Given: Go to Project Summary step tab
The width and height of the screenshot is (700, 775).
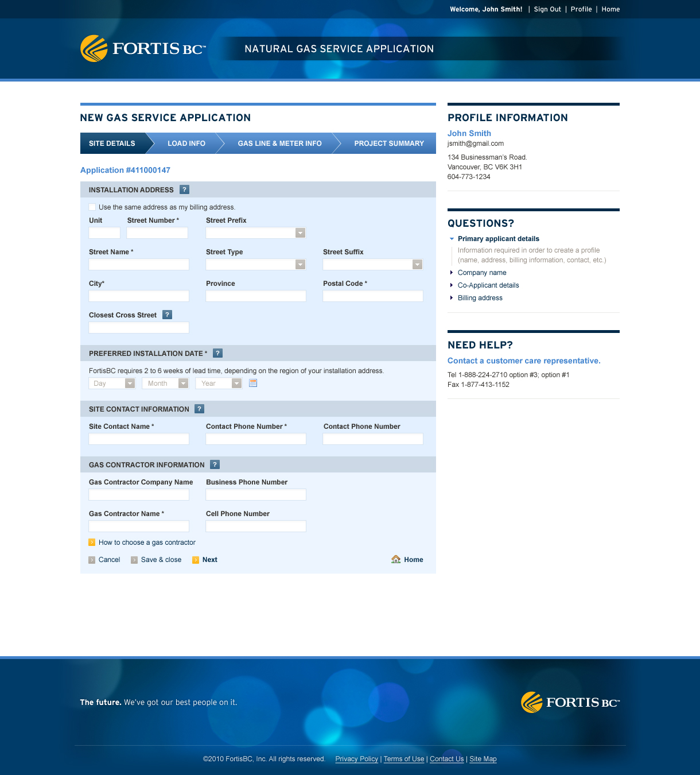Looking at the screenshot, I should pyautogui.click(x=389, y=144).
